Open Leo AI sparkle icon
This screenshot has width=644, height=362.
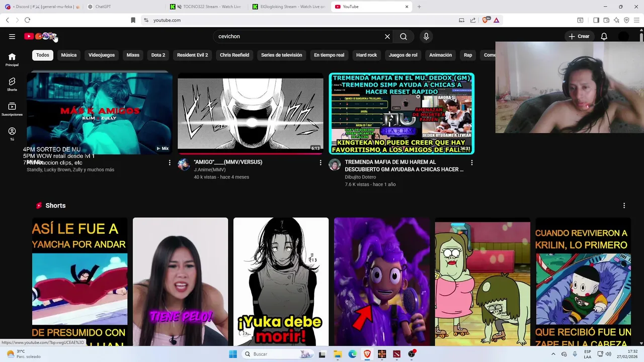coord(616,20)
